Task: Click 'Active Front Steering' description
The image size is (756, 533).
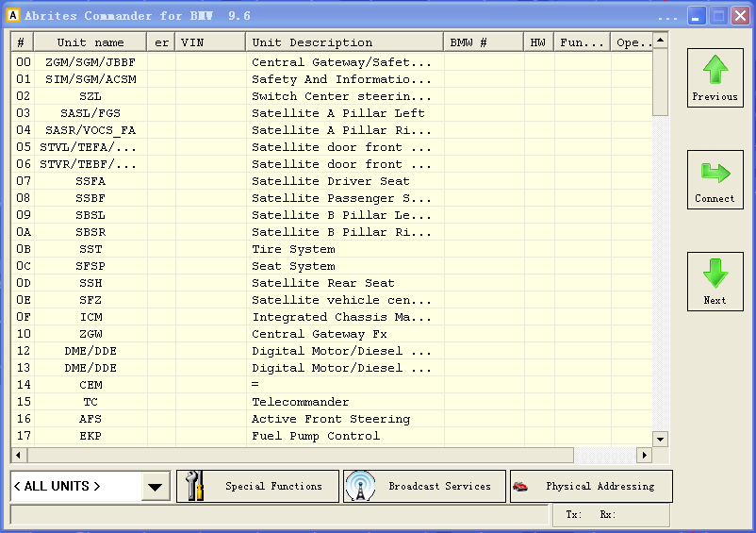Action: [x=331, y=419]
